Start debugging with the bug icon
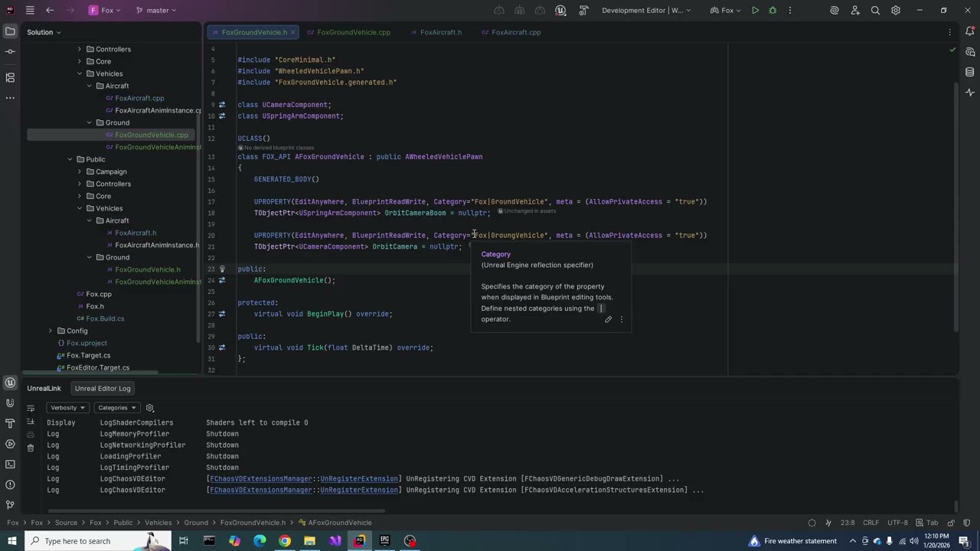Viewport: 980px width, 551px height. (x=773, y=11)
